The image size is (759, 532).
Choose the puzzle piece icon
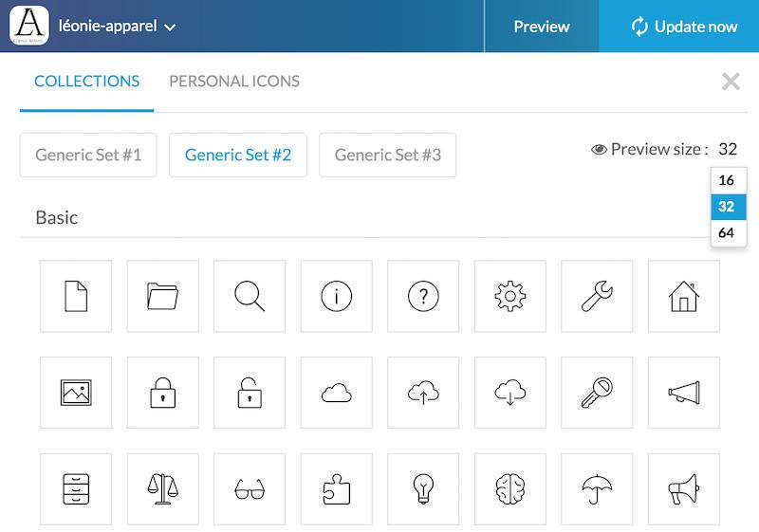click(x=336, y=489)
